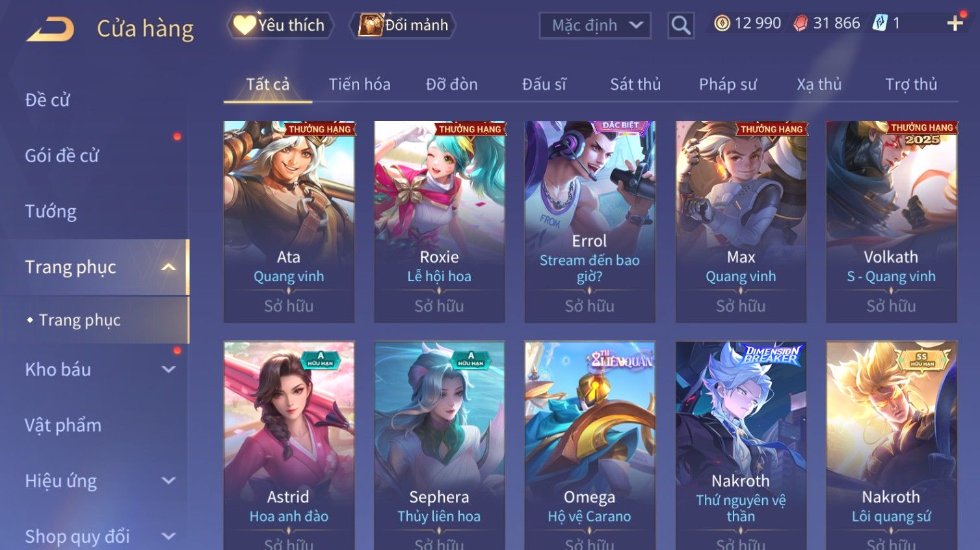Open Đổi mảnh fragment exchange chest

[x=403, y=25]
